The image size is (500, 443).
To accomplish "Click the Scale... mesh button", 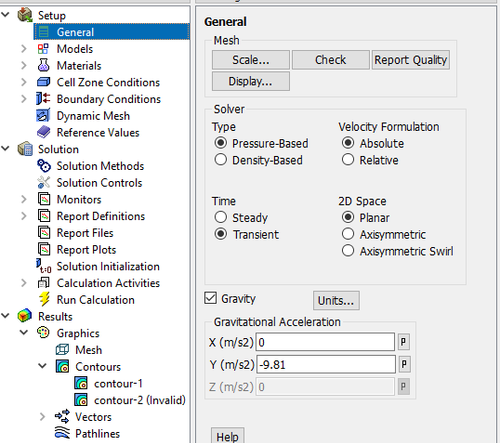I will point(251,60).
